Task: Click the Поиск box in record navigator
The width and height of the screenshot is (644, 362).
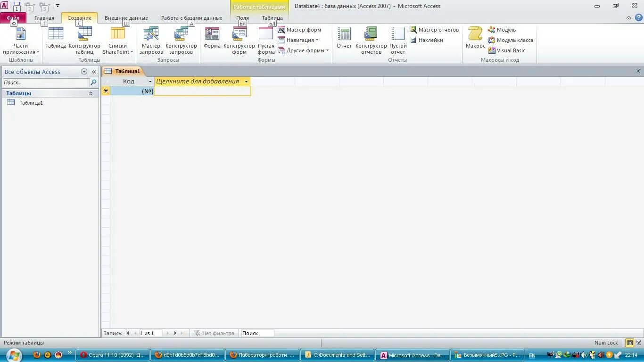Action: pos(257,333)
